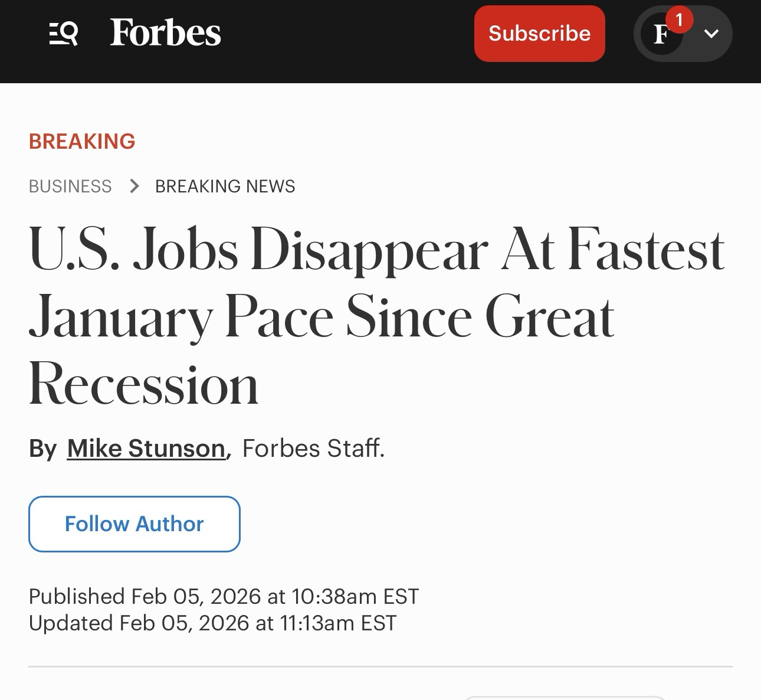
Task: Click the red notification badge showing 1
Action: [x=679, y=20]
